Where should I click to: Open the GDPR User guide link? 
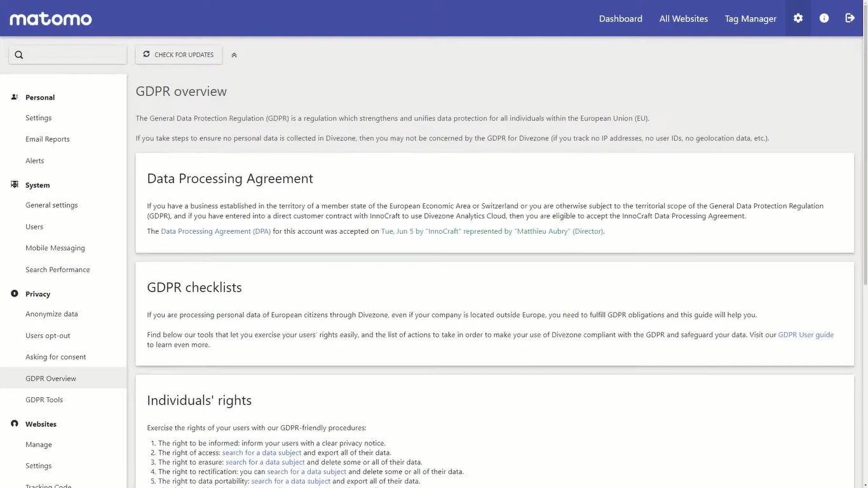pyautogui.click(x=806, y=334)
